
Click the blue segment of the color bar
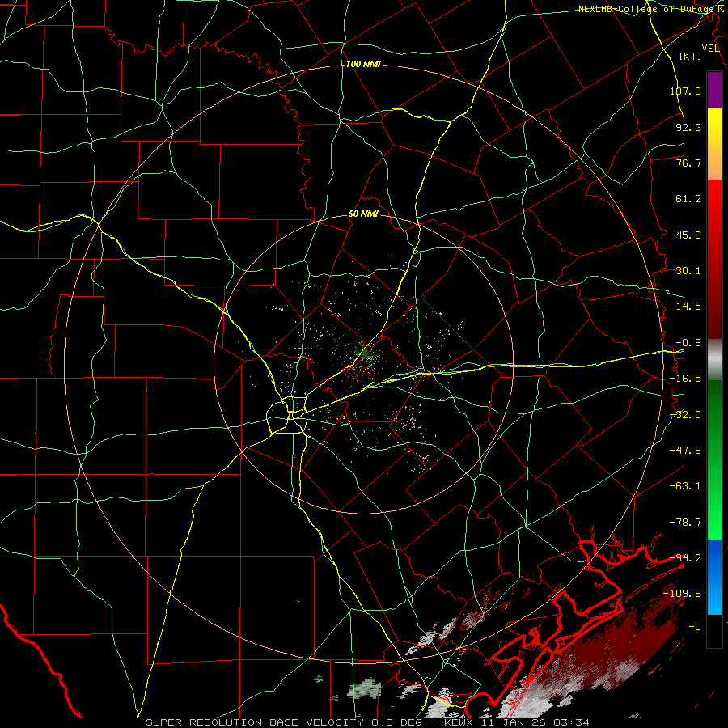tap(714, 577)
